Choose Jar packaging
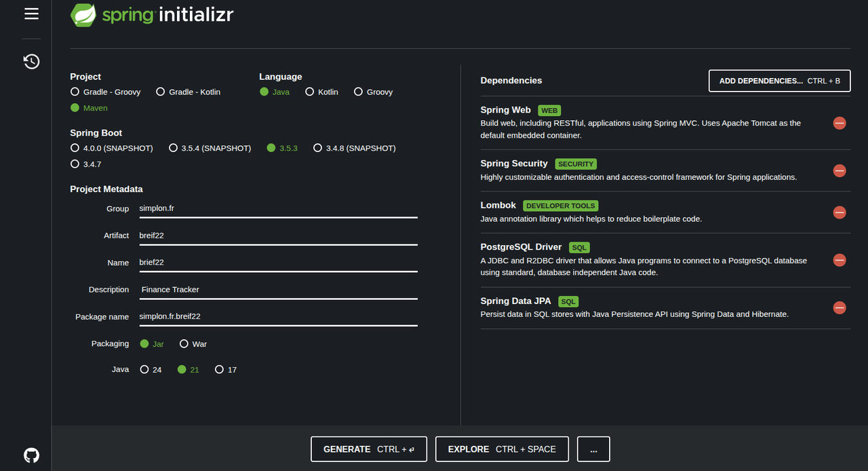Screen dimensions: 868x471 152,344
